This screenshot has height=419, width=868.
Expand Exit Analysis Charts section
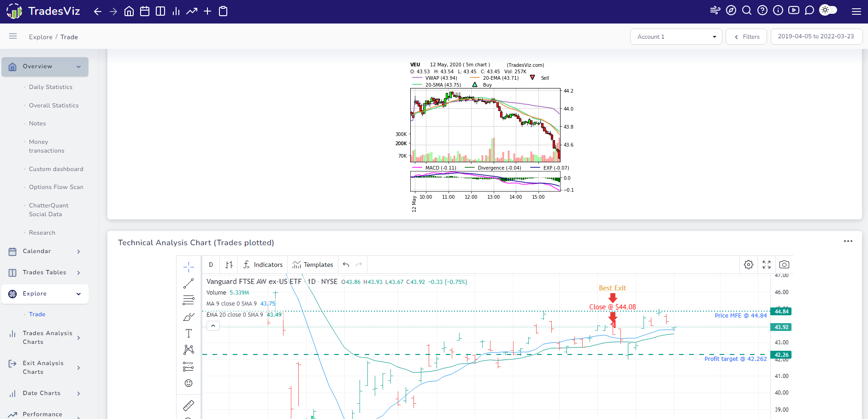(45, 367)
